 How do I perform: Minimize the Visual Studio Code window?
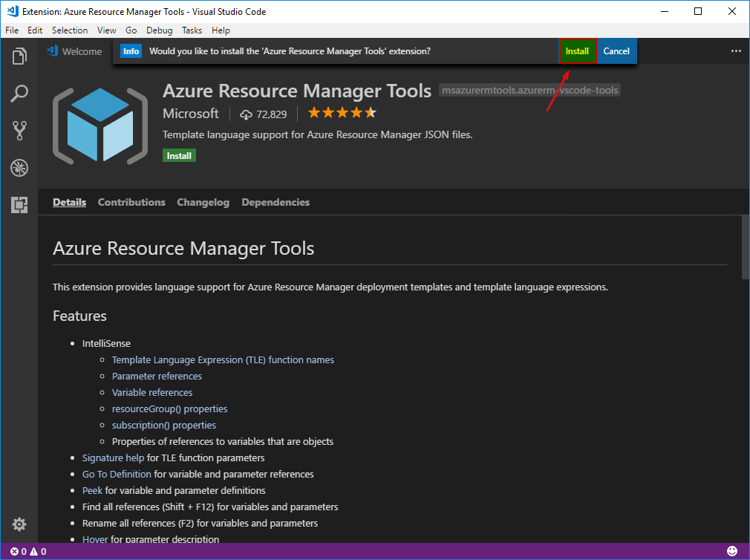point(664,11)
